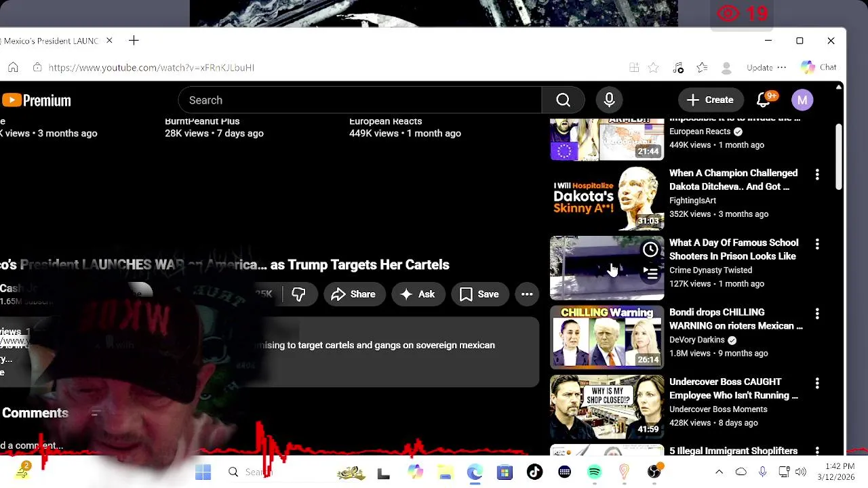Open a new browser tab
This screenshot has height=488, width=868.
(x=134, y=41)
